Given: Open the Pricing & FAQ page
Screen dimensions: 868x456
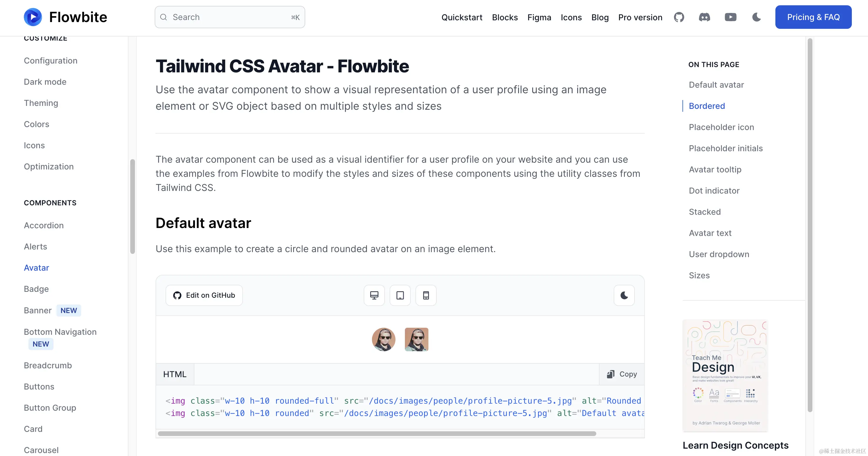Looking at the screenshot, I should point(813,17).
